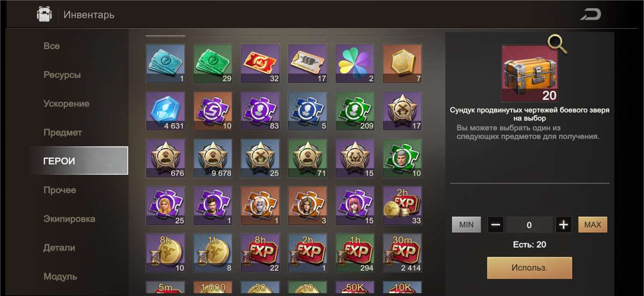
Task: Select the 8h gold coin hourglass item
Action: click(x=165, y=253)
